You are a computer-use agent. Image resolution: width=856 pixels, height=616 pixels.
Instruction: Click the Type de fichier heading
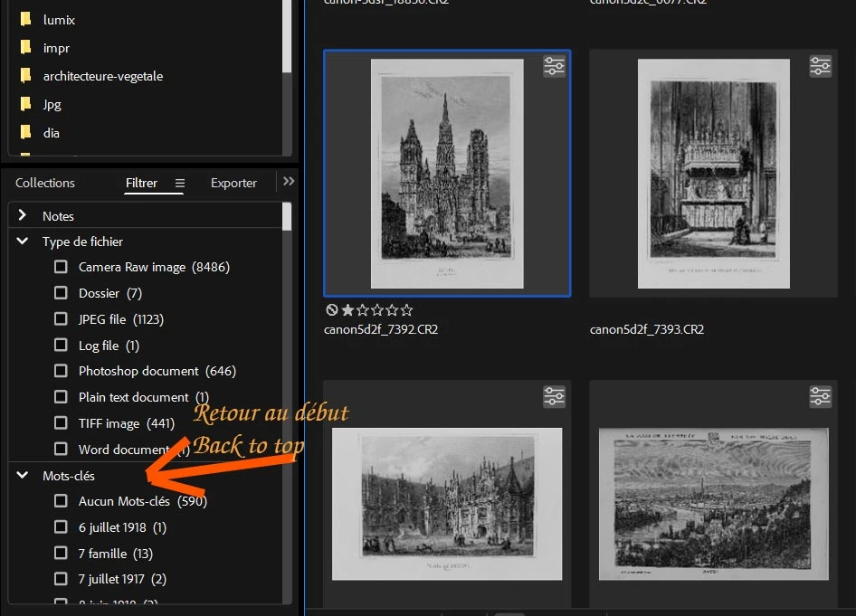82,242
